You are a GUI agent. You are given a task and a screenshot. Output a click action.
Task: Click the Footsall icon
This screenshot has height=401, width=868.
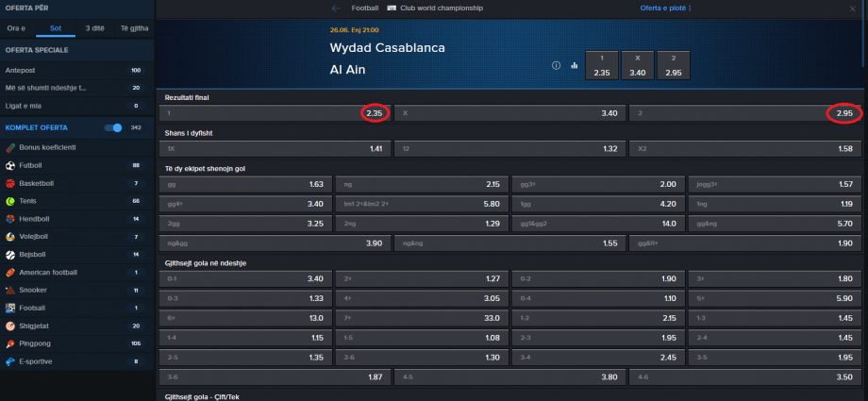[x=10, y=308]
